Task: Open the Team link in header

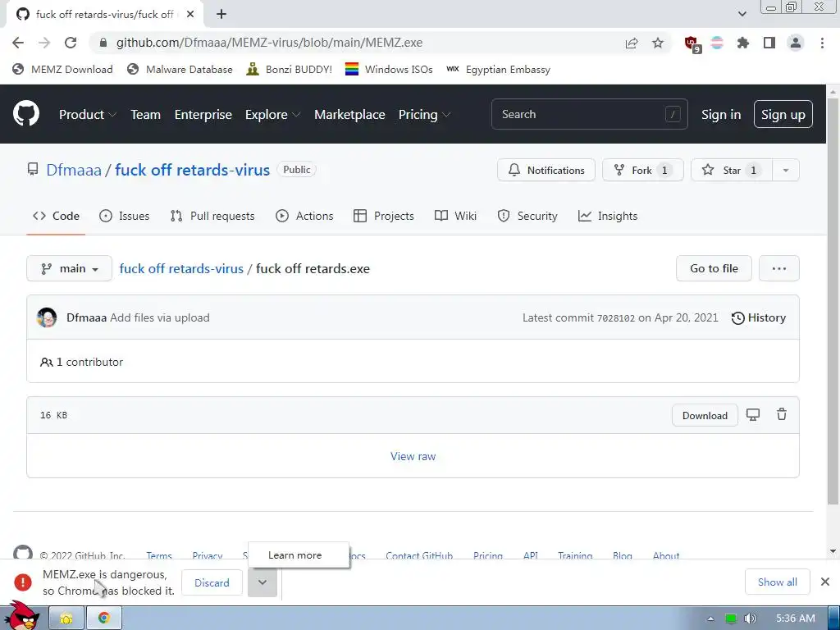Action: coord(146,115)
